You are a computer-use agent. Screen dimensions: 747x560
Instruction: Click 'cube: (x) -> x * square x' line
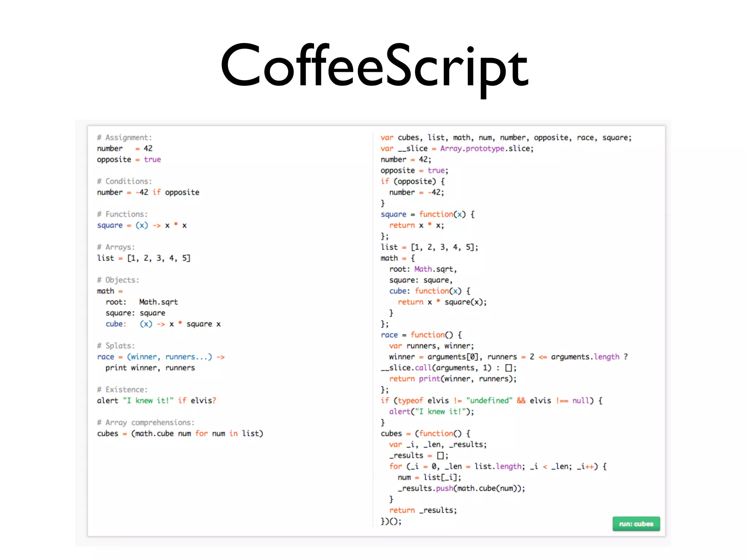tap(163, 324)
